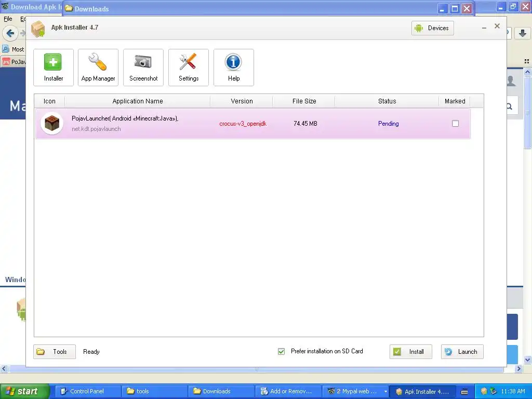This screenshot has width=532, height=399.
Task: Close the Apk Installer window
Action: coord(497,26)
